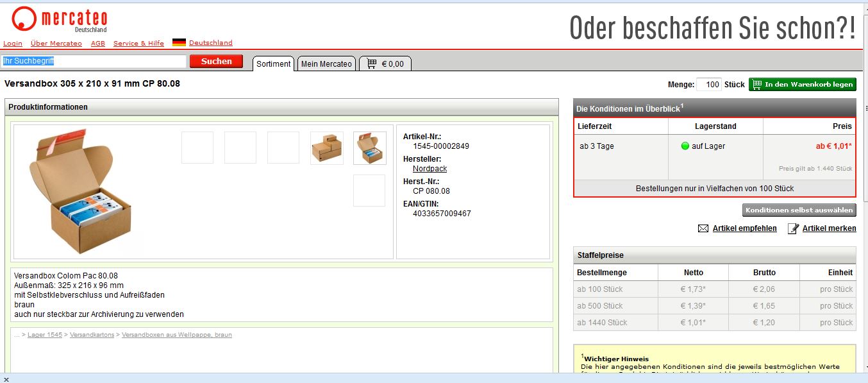Click the ab 100 Stück price row
Screen dimensions: 868x383
[715, 289]
